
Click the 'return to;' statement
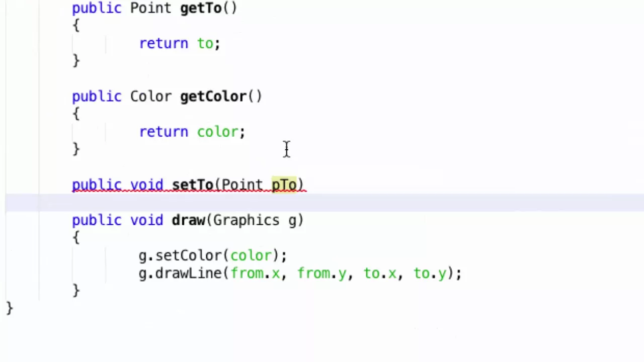pos(180,44)
